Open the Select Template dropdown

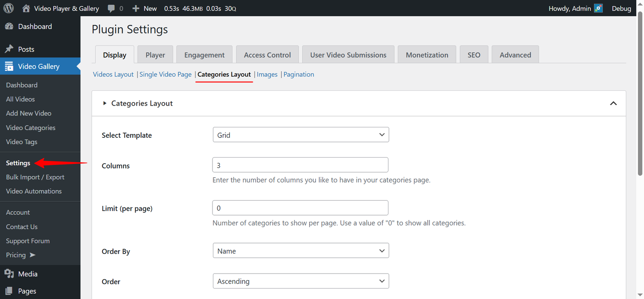coord(301,135)
